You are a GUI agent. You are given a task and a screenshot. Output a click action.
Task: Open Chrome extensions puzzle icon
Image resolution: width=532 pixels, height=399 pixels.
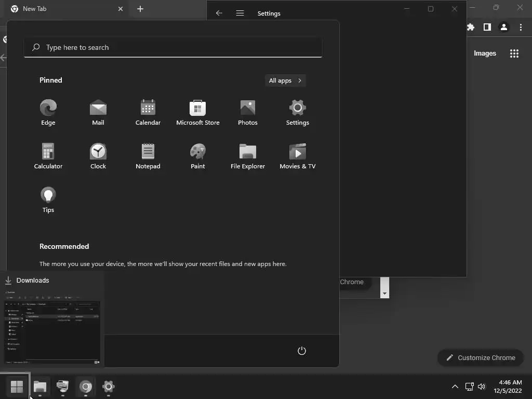(470, 27)
